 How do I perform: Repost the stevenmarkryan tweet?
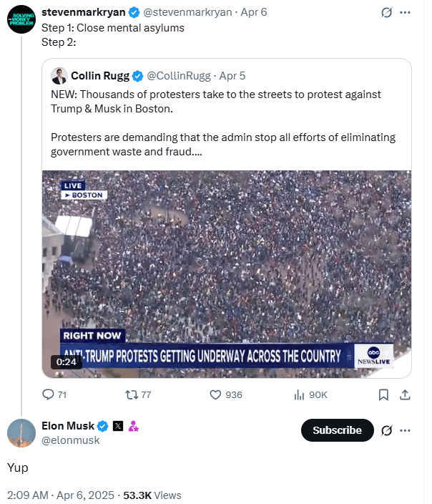(132, 394)
